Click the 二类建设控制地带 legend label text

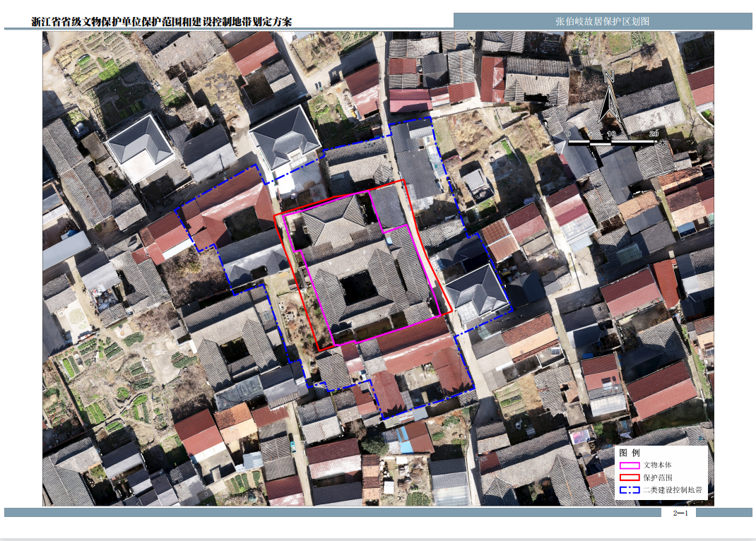coord(673,491)
